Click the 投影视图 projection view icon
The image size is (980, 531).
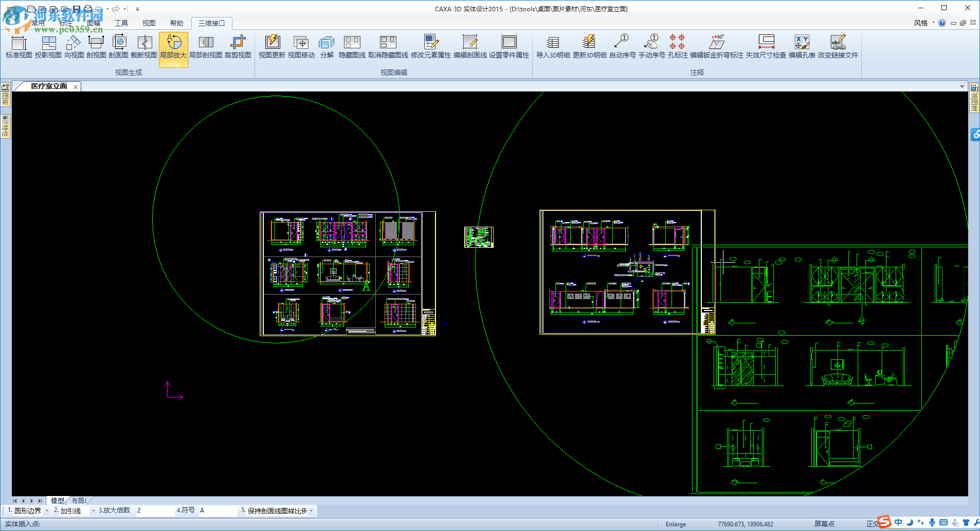click(48, 46)
